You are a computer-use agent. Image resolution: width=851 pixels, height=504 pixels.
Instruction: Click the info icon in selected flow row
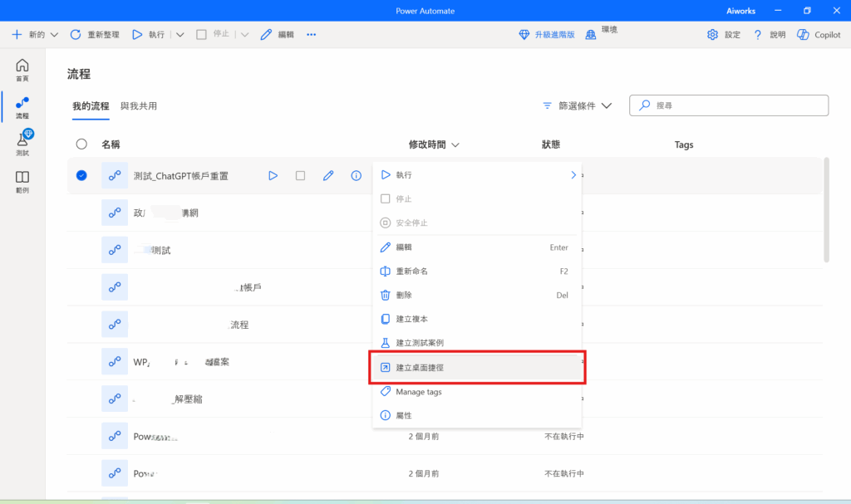357,175
